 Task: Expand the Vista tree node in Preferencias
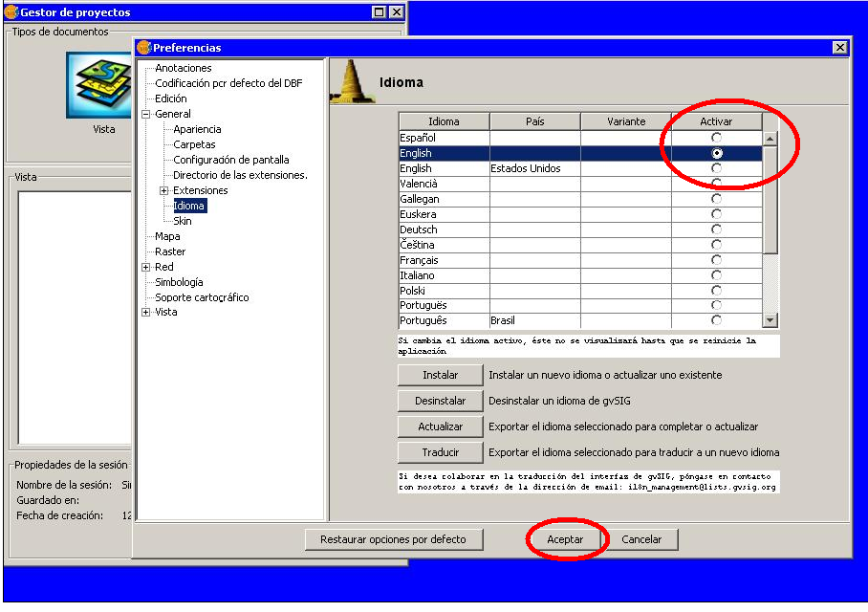tap(146, 313)
